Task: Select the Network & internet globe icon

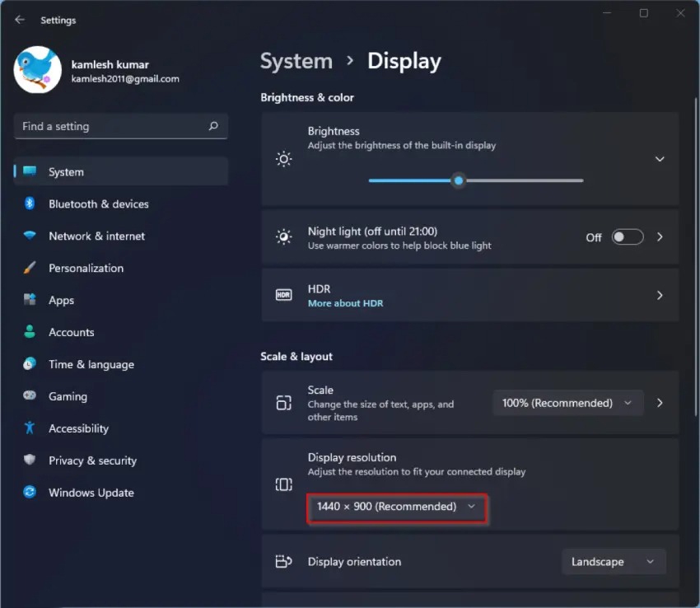Action: coord(28,236)
